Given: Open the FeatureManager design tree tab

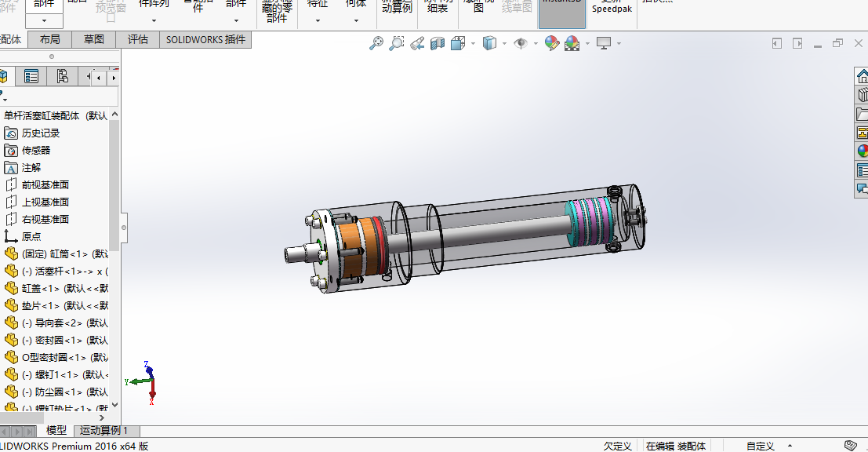Looking at the screenshot, I should tap(5, 76).
